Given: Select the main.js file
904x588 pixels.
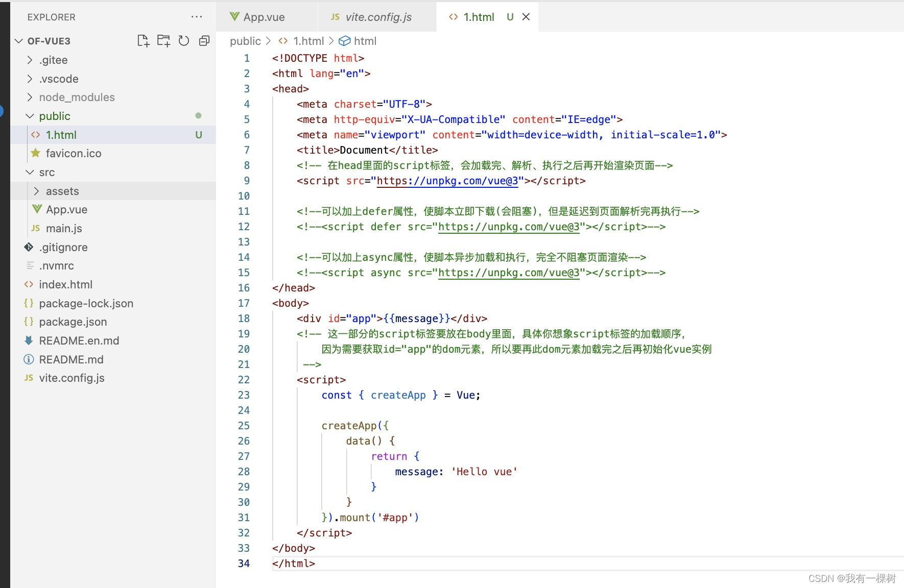Looking at the screenshot, I should point(63,228).
